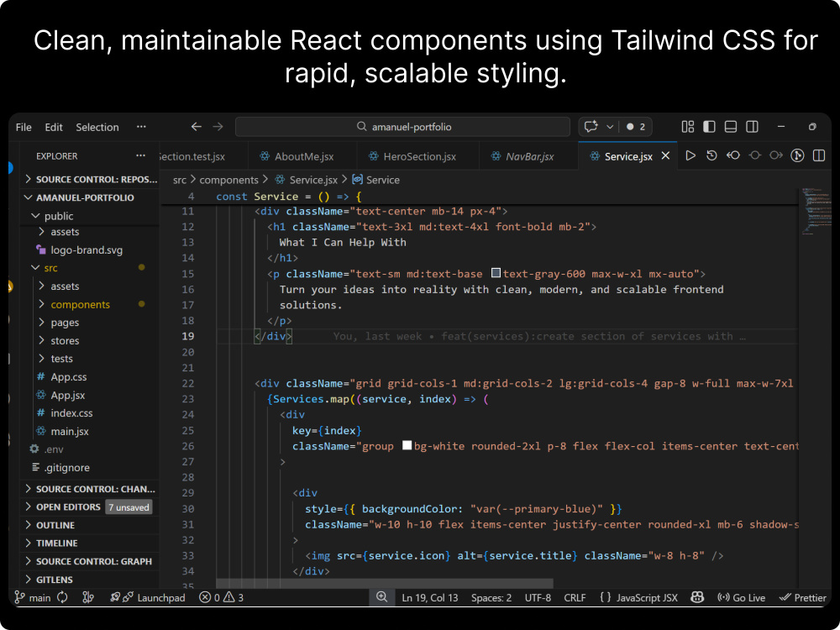Change the UTF-8 file encoding
Viewport: 840px width, 630px height.
click(x=538, y=598)
